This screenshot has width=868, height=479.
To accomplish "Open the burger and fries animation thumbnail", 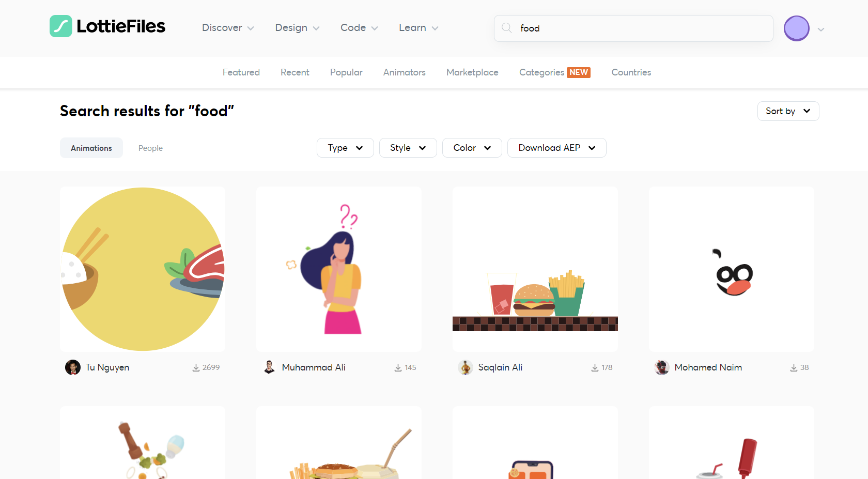I will pos(535,269).
